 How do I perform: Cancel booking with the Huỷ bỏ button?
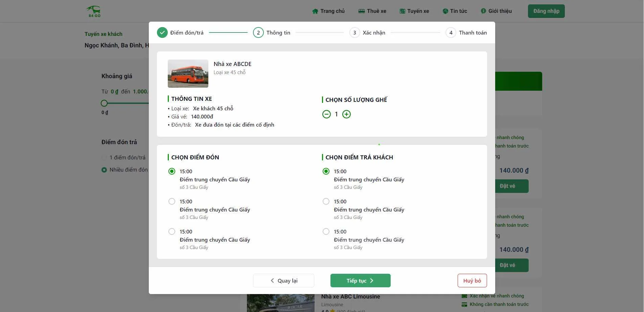(x=472, y=281)
